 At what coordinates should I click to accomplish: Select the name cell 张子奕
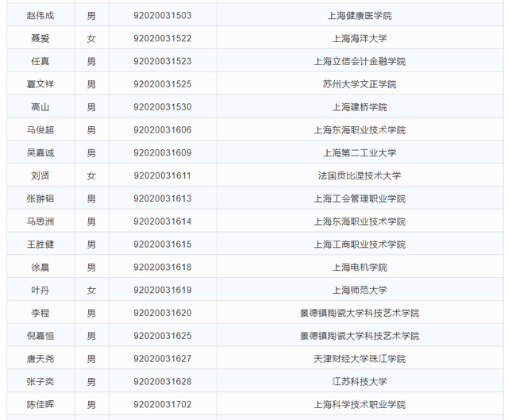40,381
